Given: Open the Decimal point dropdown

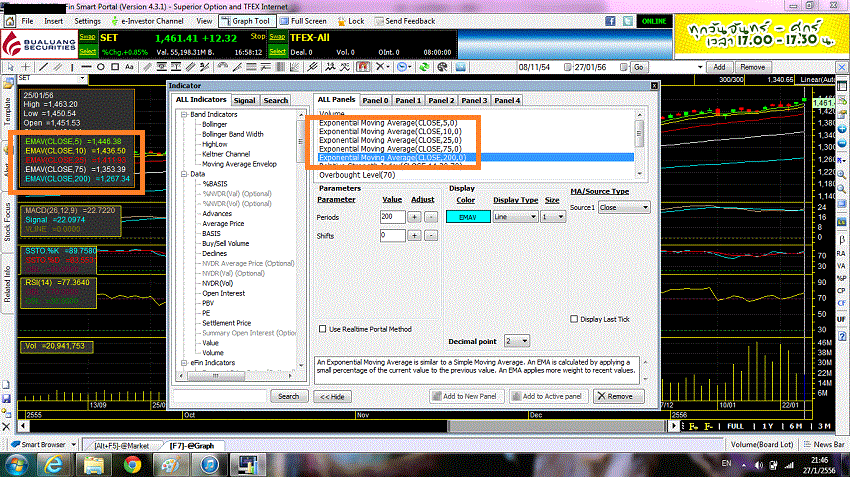Looking at the screenshot, I should 517,341.
